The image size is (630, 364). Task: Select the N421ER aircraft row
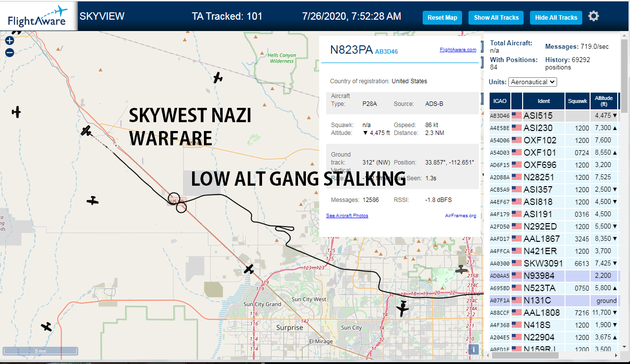click(x=554, y=251)
